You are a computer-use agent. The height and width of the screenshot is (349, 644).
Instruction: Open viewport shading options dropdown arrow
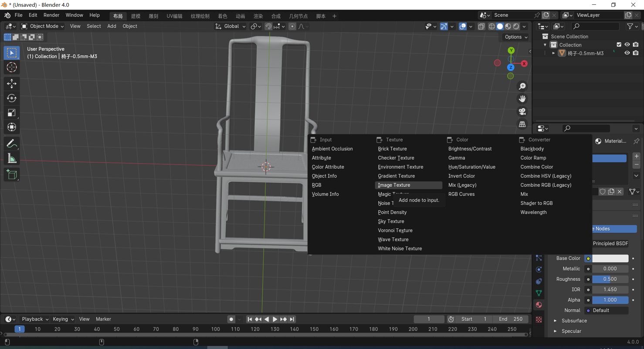525,26
